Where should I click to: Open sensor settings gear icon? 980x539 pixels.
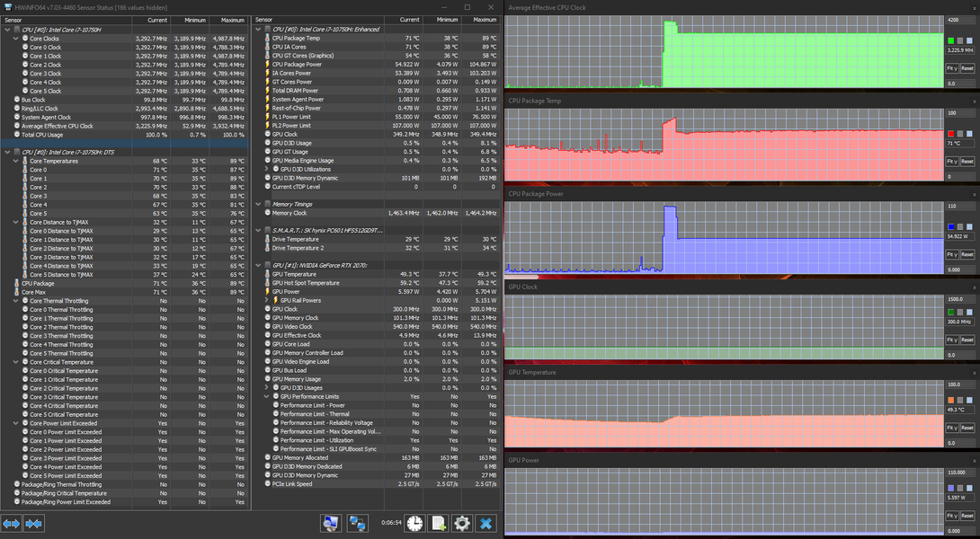[x=462, y=523]
